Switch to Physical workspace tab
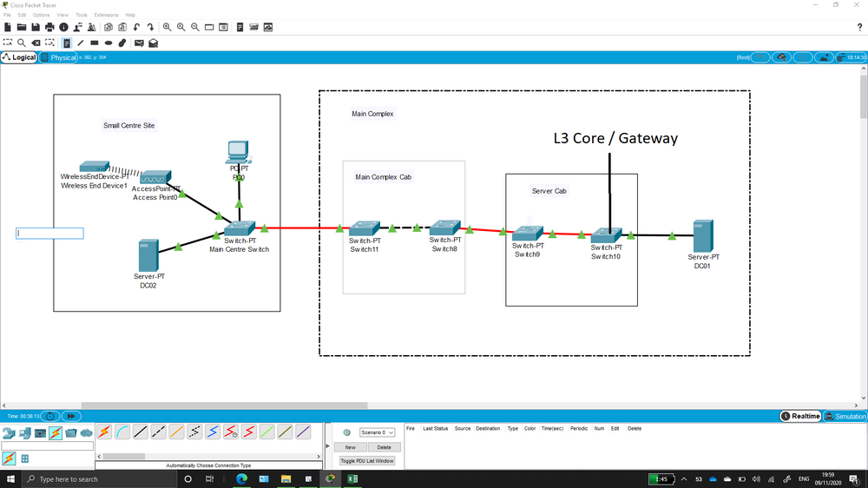868x488 pixels. pos(58,57)
